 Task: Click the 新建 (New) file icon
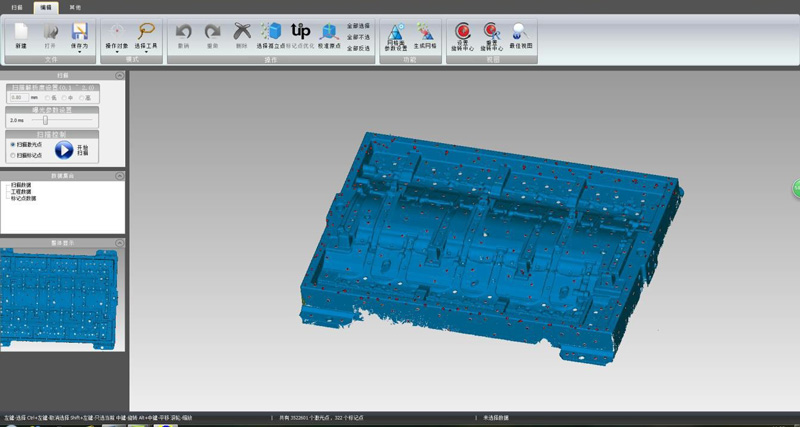[x=21, y=35]
